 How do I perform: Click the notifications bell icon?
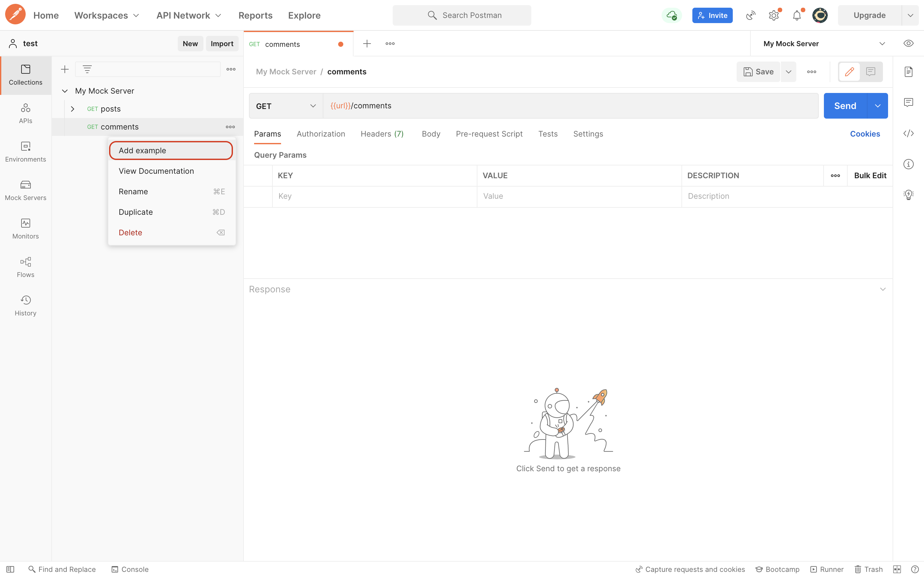pyautogui.click(x=797, y=16)
